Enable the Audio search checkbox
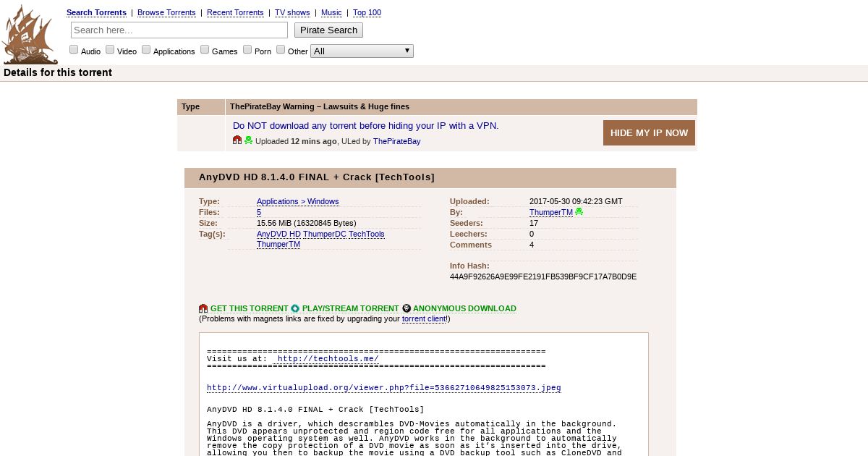 74,49
